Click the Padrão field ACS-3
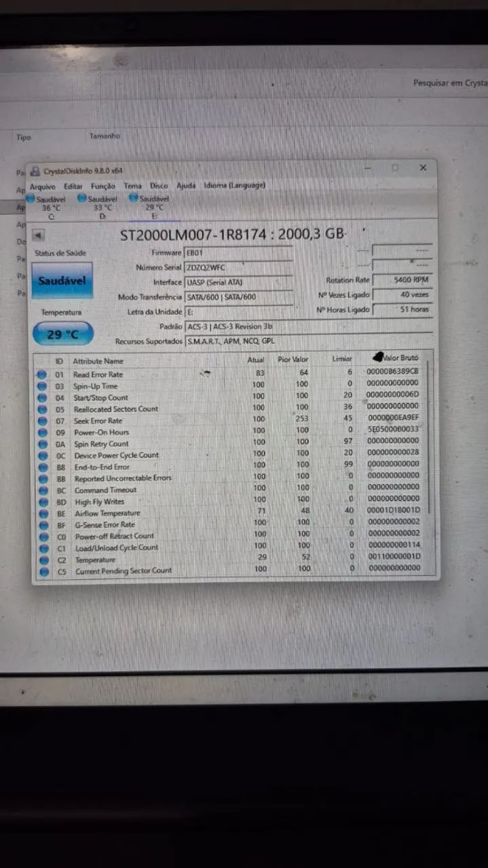 tap(309, 326)
